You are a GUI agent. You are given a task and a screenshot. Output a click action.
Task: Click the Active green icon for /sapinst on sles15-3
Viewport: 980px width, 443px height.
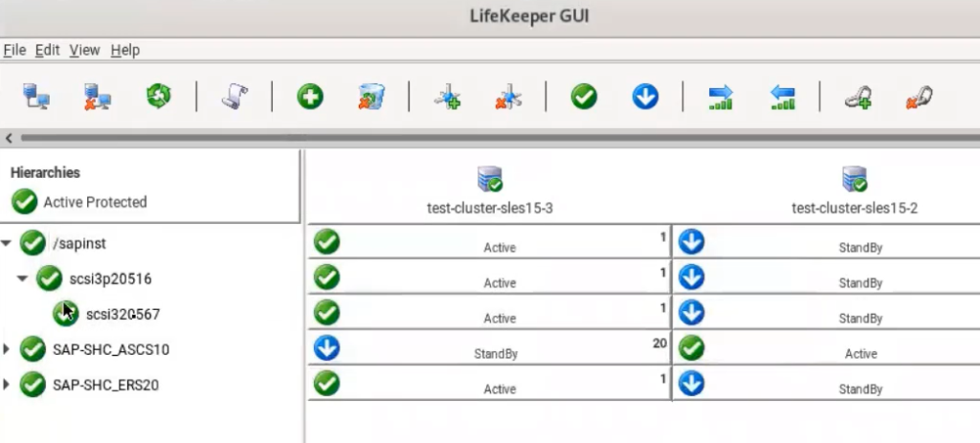click(326, 242)
